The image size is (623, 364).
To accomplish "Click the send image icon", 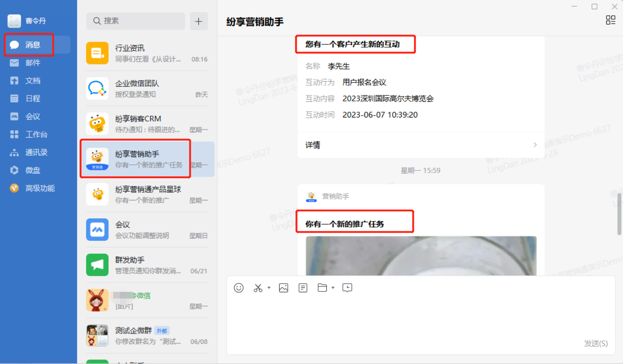I will (x=284, y=288).
